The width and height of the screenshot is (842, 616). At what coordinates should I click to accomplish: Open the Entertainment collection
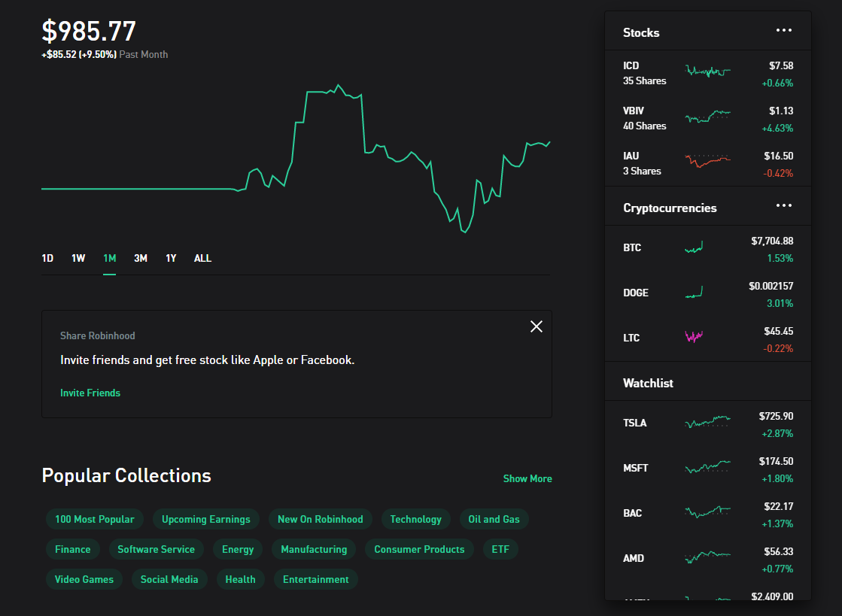(316, 579)
